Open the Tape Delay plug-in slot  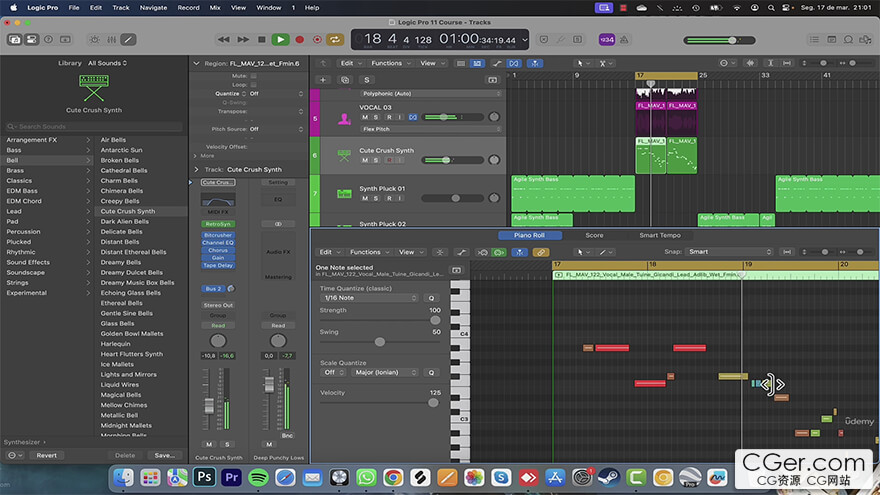pyautogui.click(x=218, y=265)
